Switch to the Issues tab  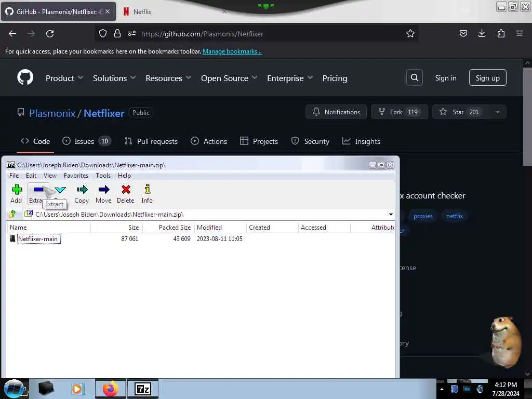[87, 141]
